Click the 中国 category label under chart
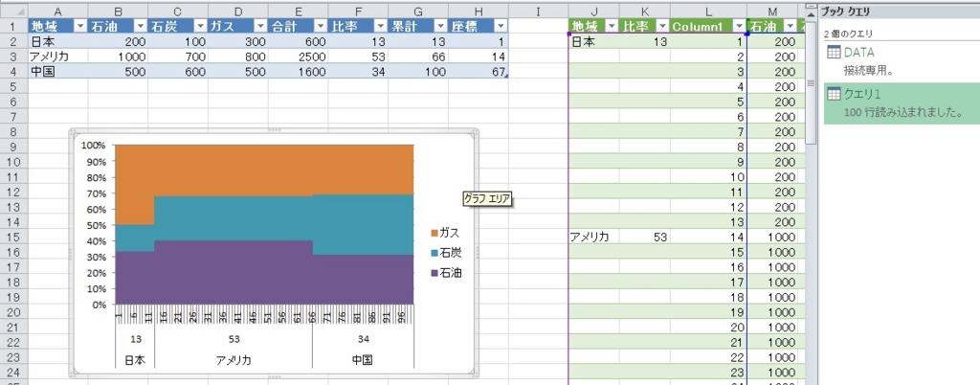 tap(363, 360)
